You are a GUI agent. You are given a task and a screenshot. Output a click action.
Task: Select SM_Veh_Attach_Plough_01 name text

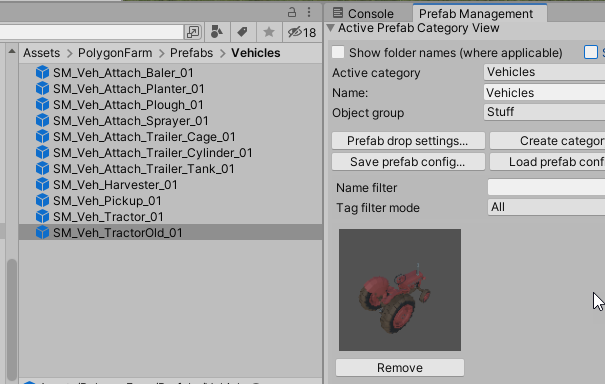click(128, 105)
